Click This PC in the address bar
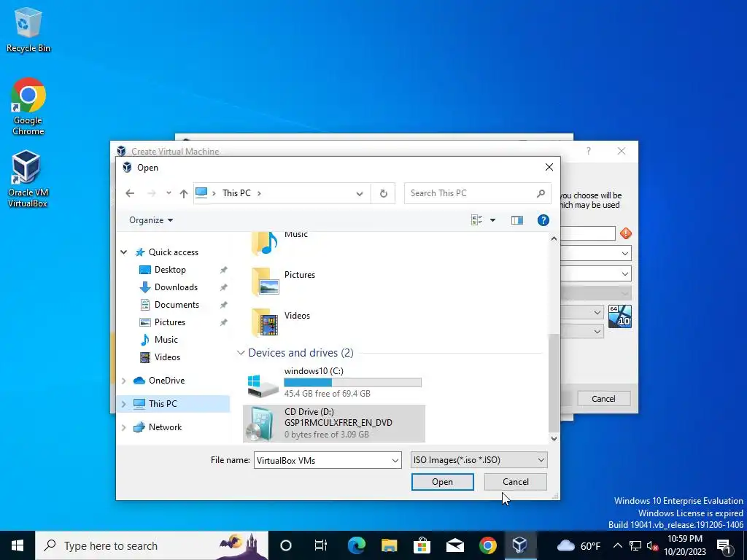 236,193
